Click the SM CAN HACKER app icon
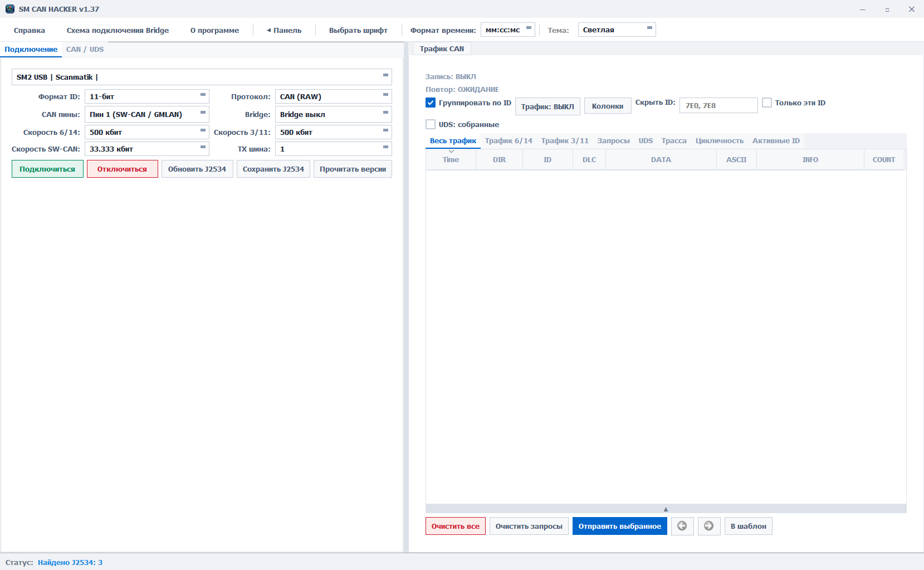 click(x=9, y=9)
